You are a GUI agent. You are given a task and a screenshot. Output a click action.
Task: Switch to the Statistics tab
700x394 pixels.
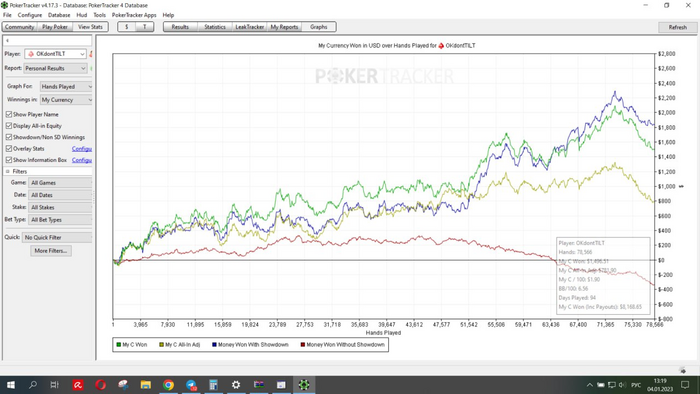pyautogui.click(x=215, y=27)
